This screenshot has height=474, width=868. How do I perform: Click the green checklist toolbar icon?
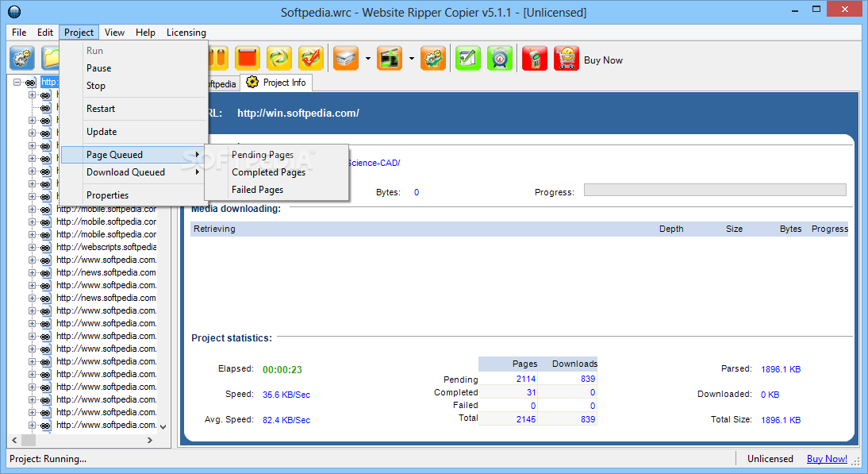[468, 58]
